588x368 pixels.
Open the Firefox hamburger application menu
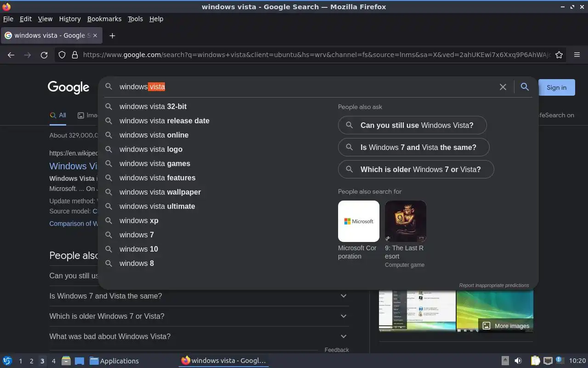[577, 55]
